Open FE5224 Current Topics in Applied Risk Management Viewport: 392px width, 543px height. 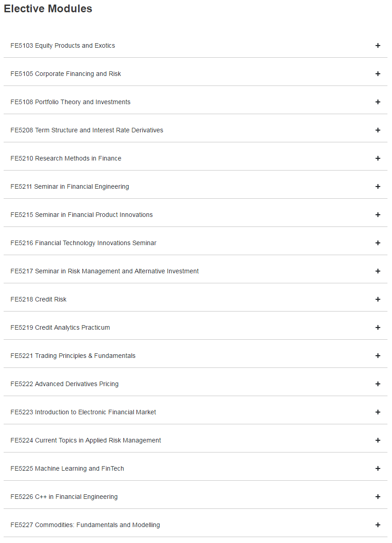(x=195, y=440)
